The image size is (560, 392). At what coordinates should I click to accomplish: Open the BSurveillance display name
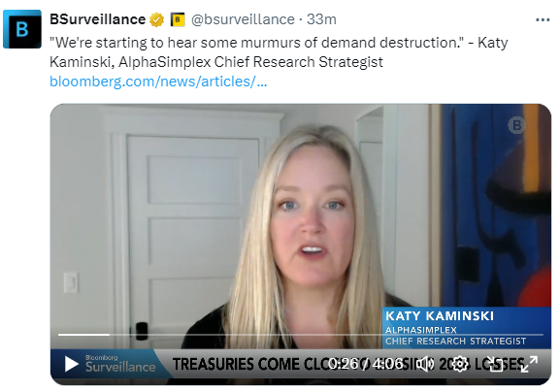(97, 19)
